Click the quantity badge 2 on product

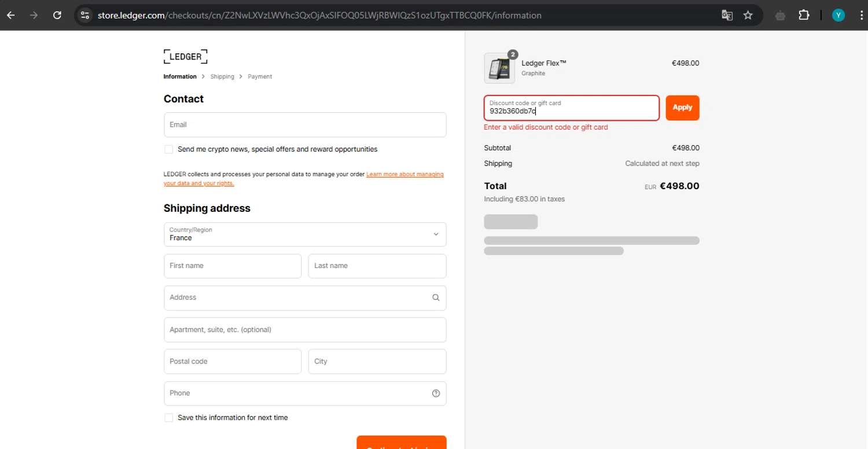(512, 54)
